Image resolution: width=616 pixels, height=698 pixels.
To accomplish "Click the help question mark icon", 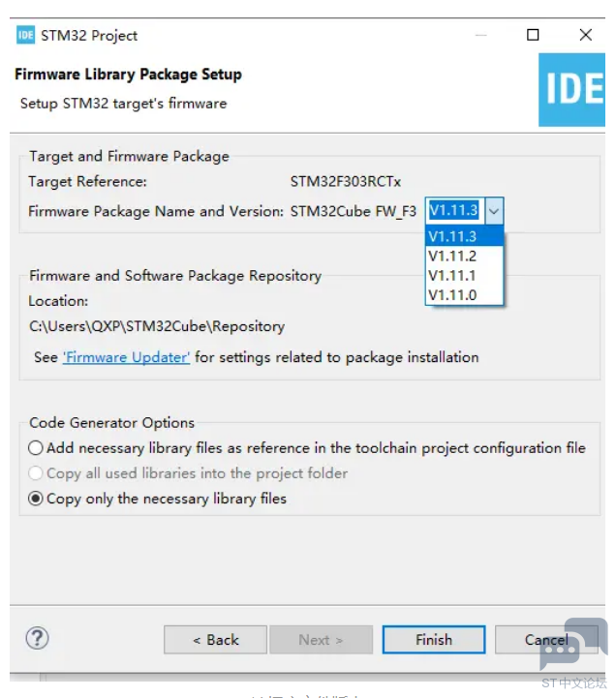I will pyautogui.click(x=38, y=638).
